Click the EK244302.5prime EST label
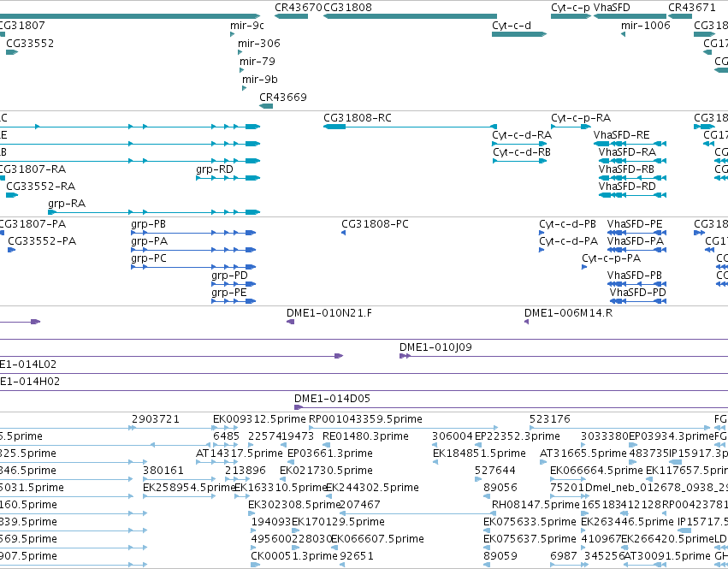 click(x=372, y=489)
